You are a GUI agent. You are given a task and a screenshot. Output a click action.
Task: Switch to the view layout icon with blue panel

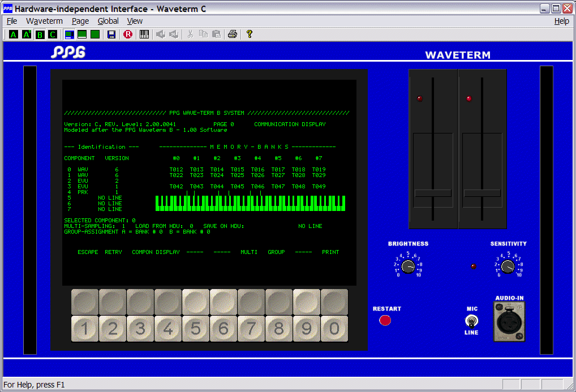[69, 35]
